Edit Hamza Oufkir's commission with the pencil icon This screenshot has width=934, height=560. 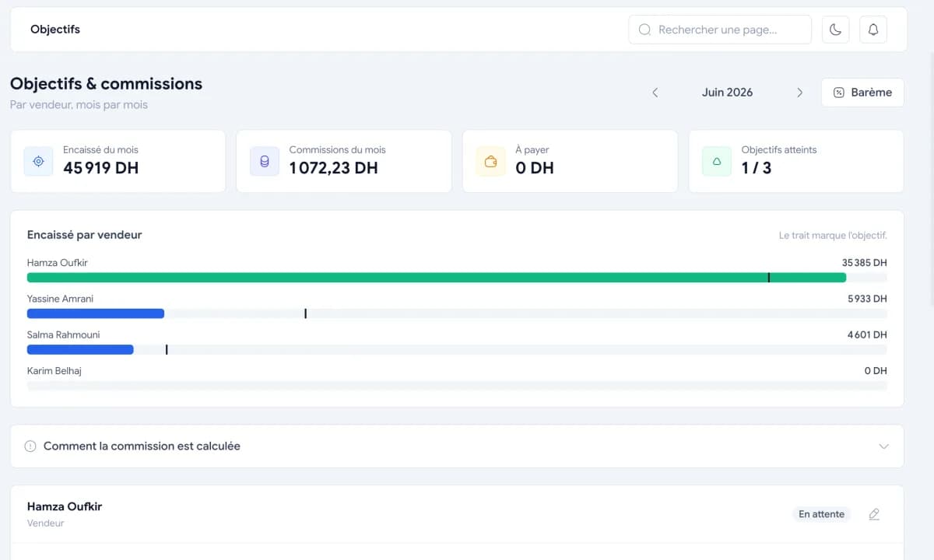point(874,514)
